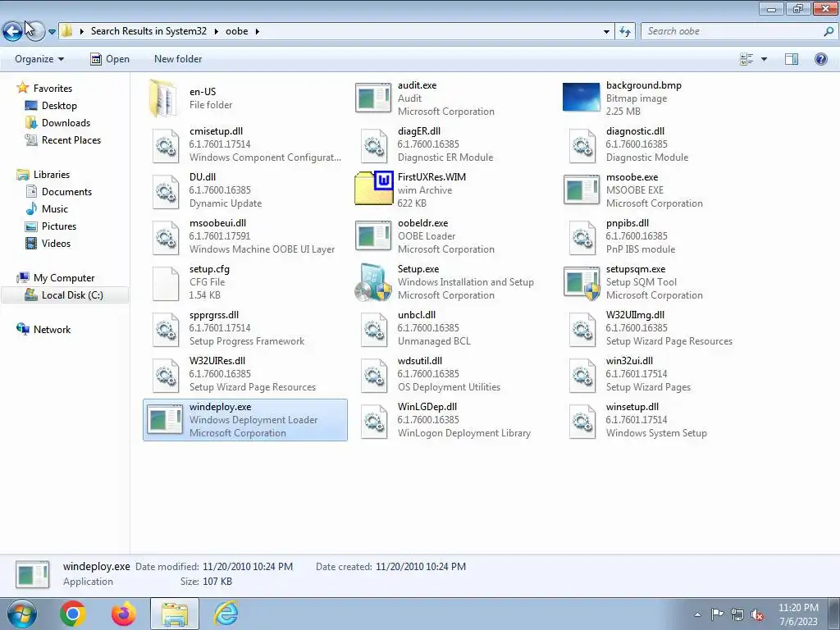Screen dimensions: 840x630
Task: Select the oobeldr.exe file icon
Action: (373, 235)
